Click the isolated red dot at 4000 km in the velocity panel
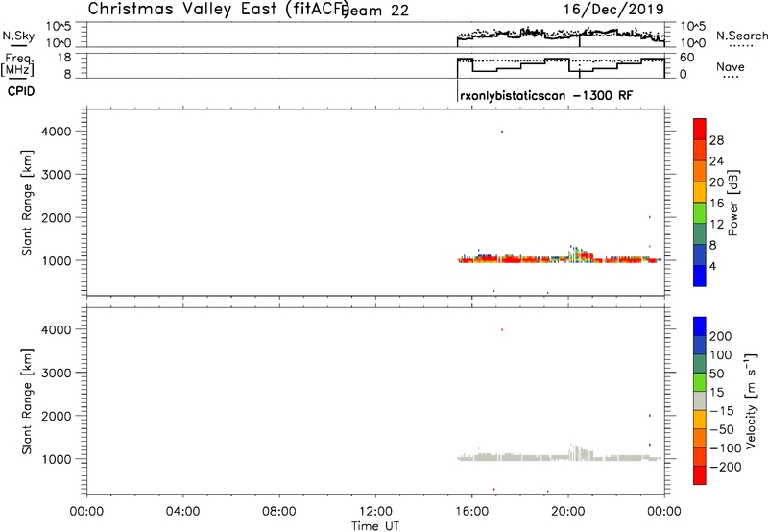 [502, 329]
